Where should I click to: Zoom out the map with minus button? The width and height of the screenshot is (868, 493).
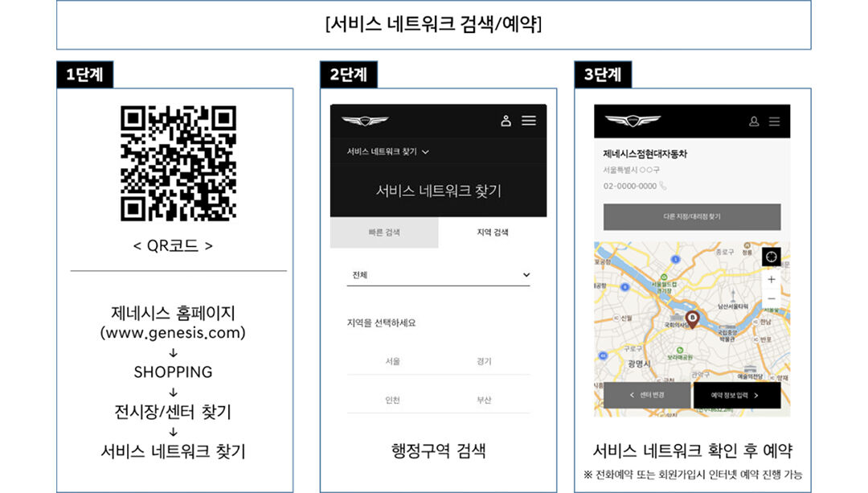click(x=771, y=299)
